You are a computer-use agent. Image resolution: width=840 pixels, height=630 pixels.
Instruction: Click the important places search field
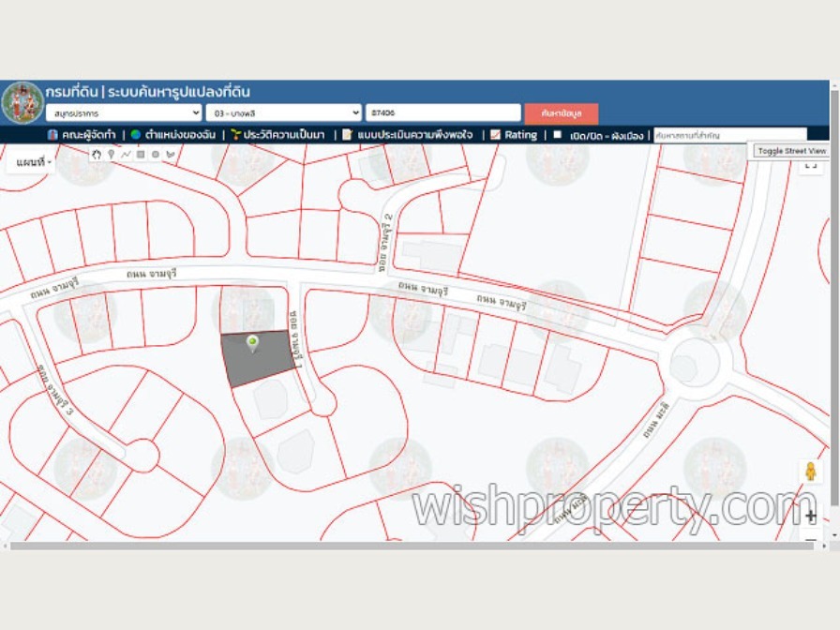tap(730, 136)
